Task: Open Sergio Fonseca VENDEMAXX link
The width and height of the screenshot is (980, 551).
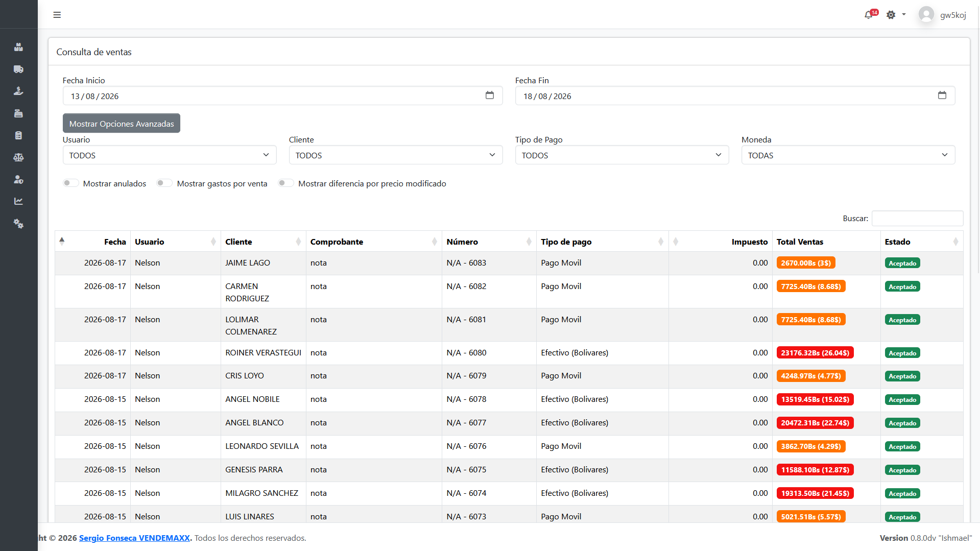Action: pyautogui.click(x=134, y=538)
